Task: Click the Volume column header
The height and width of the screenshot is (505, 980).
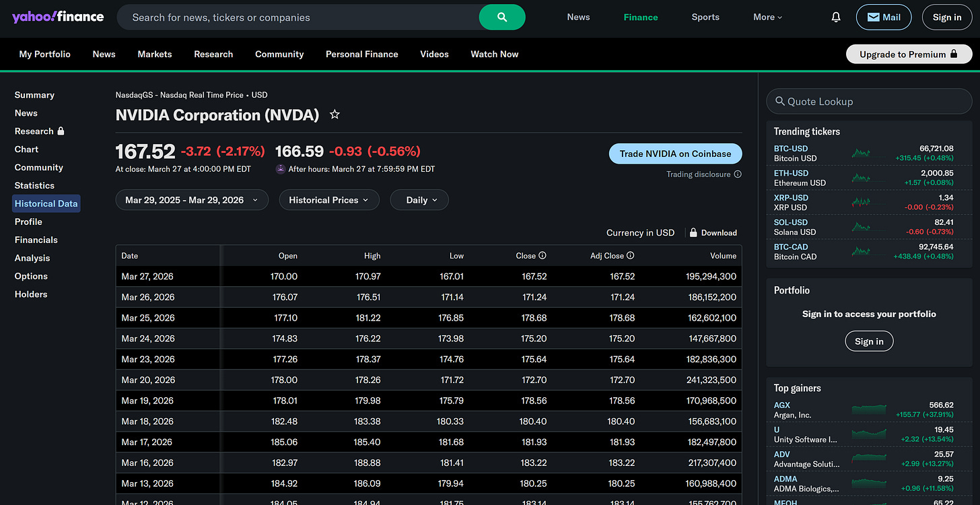Action: (723, 256)
